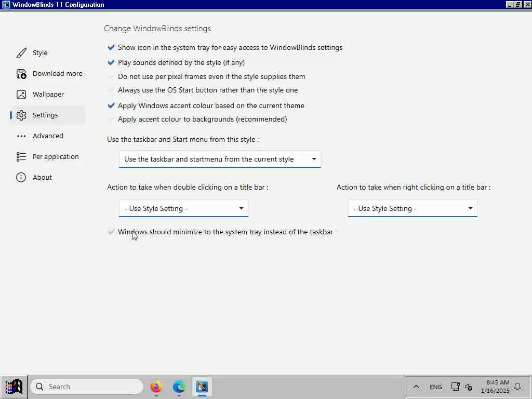Launch Microsoft Edge from the taskbar
This screenshot has width=532, height=399.
tap(179, 387)
